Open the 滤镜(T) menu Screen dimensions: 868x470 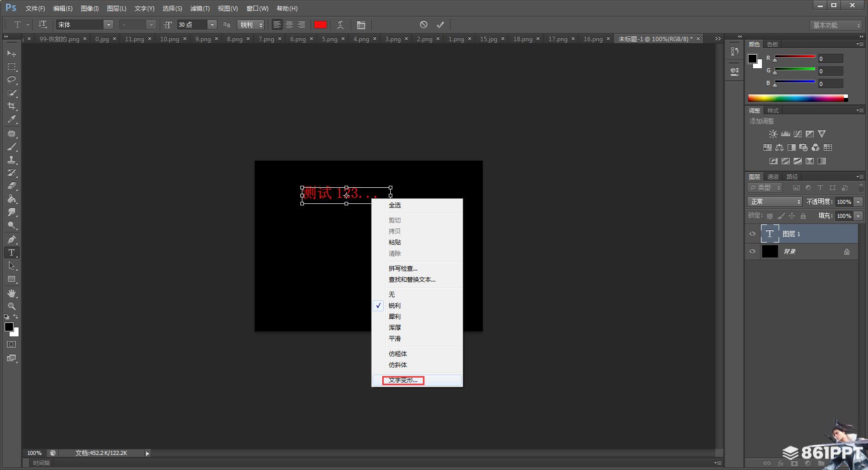tap(199, 9)
